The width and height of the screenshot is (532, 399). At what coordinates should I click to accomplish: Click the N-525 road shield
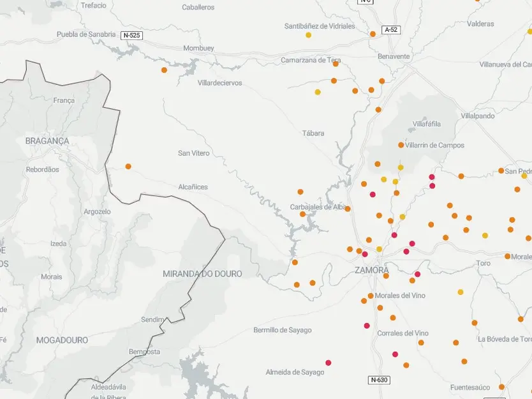(x=131, y=35)
